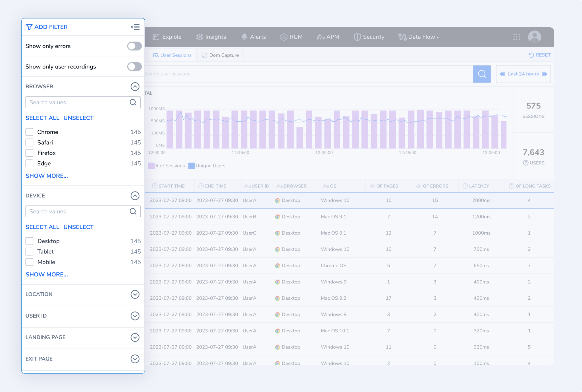Click the hash icon in the Of Pages header
Image resolution: width=582 pixels, height=392 pixels.
tap(372, 186)
